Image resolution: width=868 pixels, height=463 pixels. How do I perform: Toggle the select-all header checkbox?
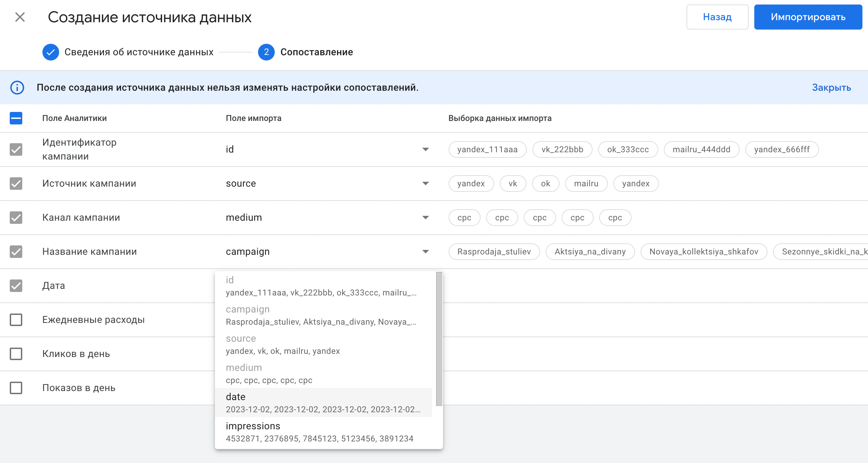pyautogui.click(x=16, y=118)
